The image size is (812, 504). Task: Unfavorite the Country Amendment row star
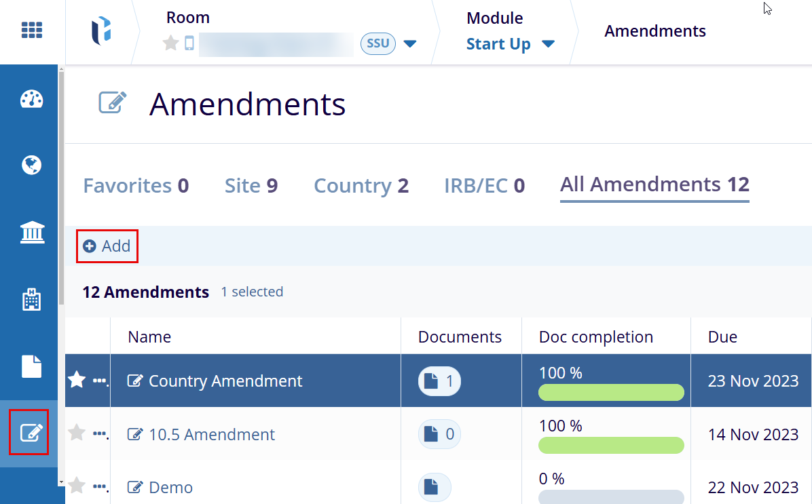coord(77,381)
